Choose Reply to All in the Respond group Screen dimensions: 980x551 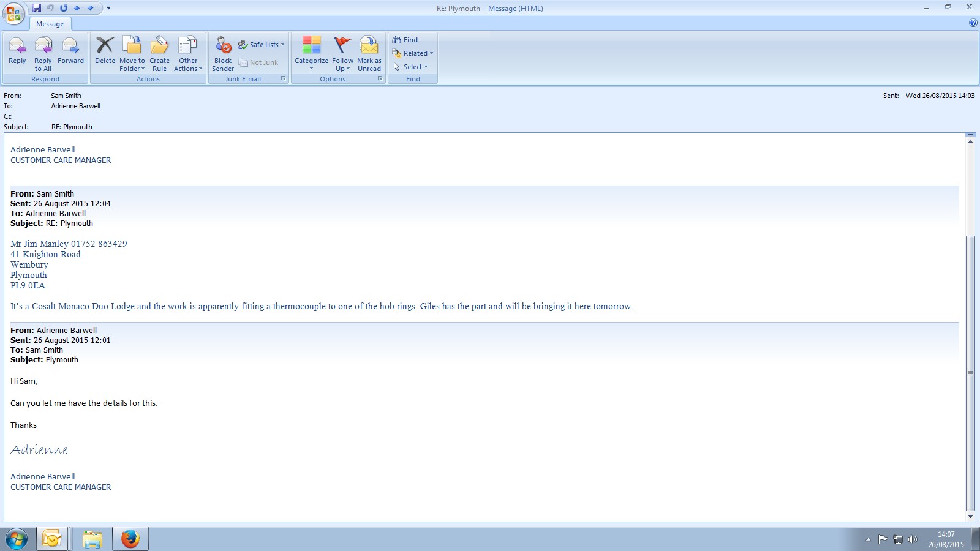43,53
